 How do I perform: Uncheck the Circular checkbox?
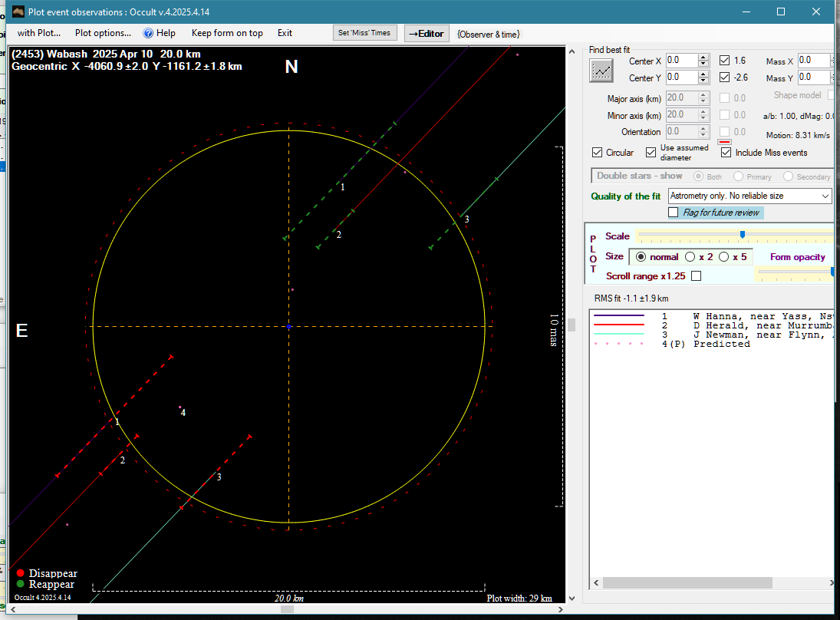coord(598,153)
